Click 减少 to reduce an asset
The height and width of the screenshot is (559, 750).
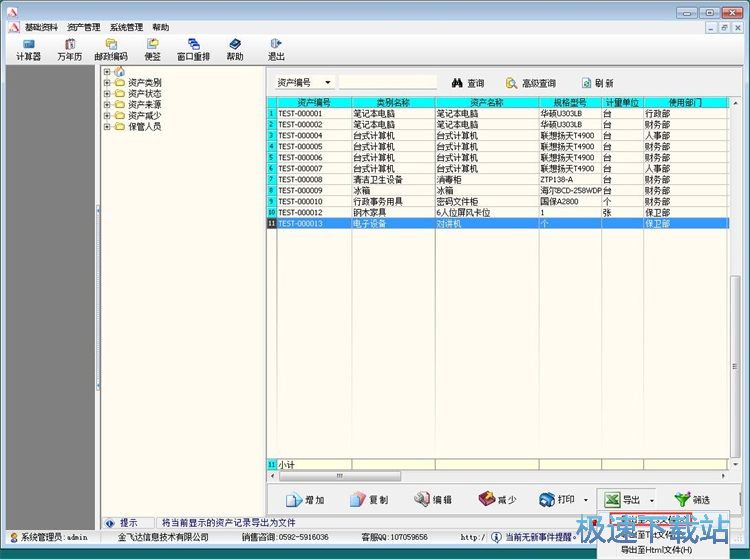[x=497, y=500]
